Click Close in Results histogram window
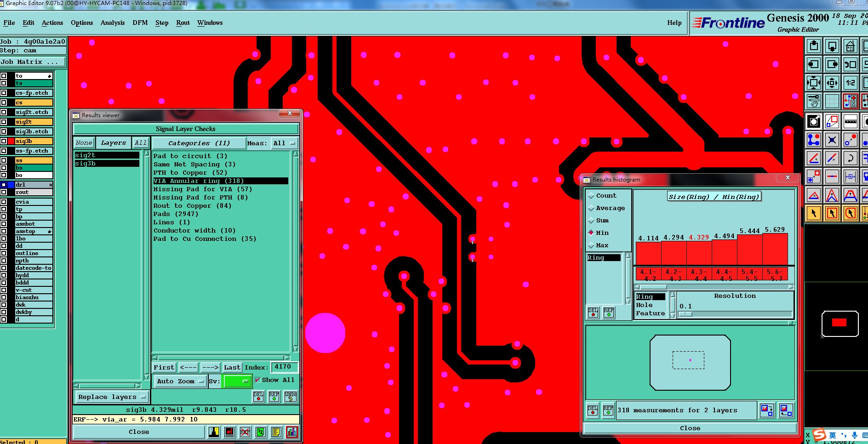 [x=690, y=428]
